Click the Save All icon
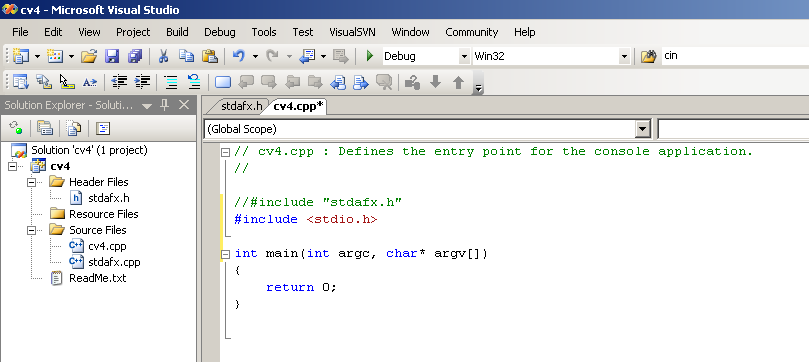This screenshot has width=809, height=362. (135, 56)
